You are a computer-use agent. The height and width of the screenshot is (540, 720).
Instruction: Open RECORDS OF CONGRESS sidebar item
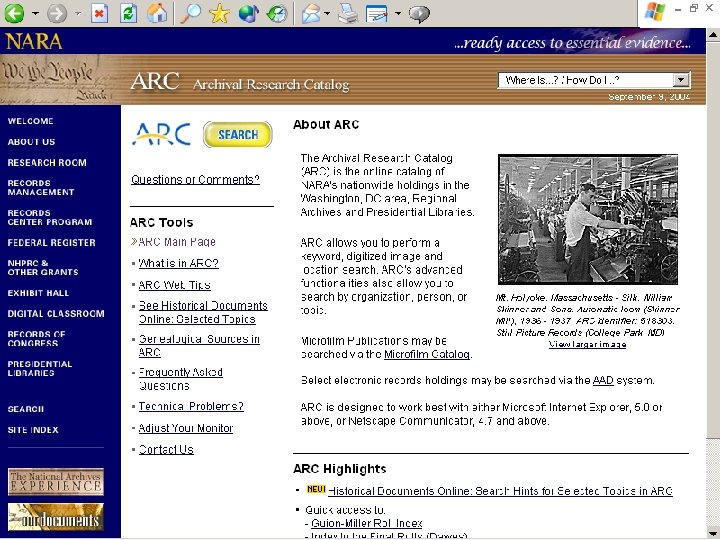point(36,339)
